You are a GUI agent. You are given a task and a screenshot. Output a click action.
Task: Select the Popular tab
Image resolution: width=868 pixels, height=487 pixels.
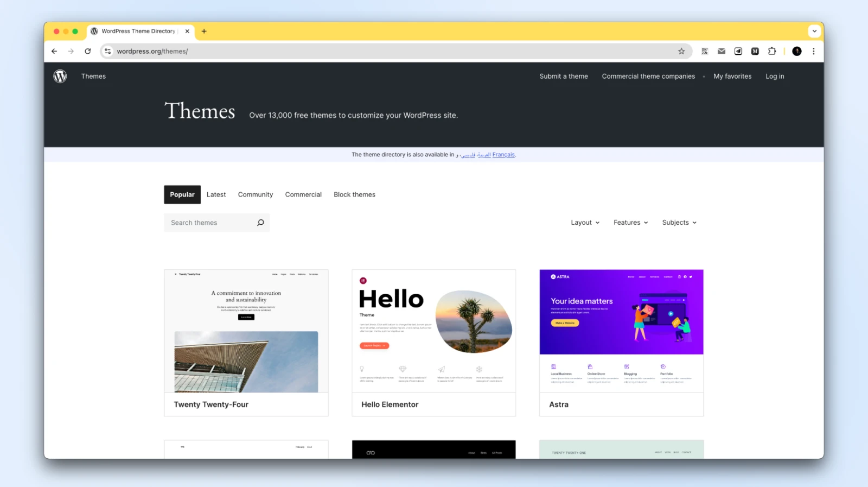(x=182, y=194)
